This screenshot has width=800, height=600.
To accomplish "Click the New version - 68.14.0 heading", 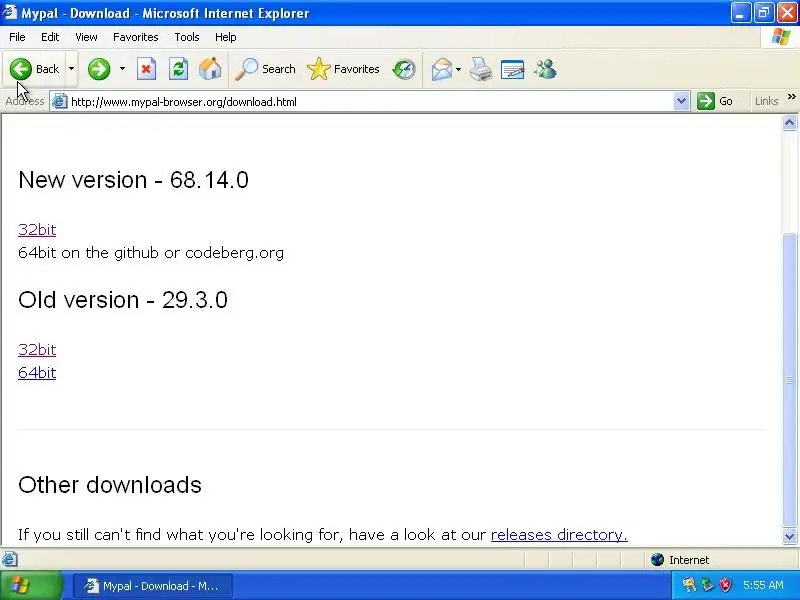I will tap(133, 180).
